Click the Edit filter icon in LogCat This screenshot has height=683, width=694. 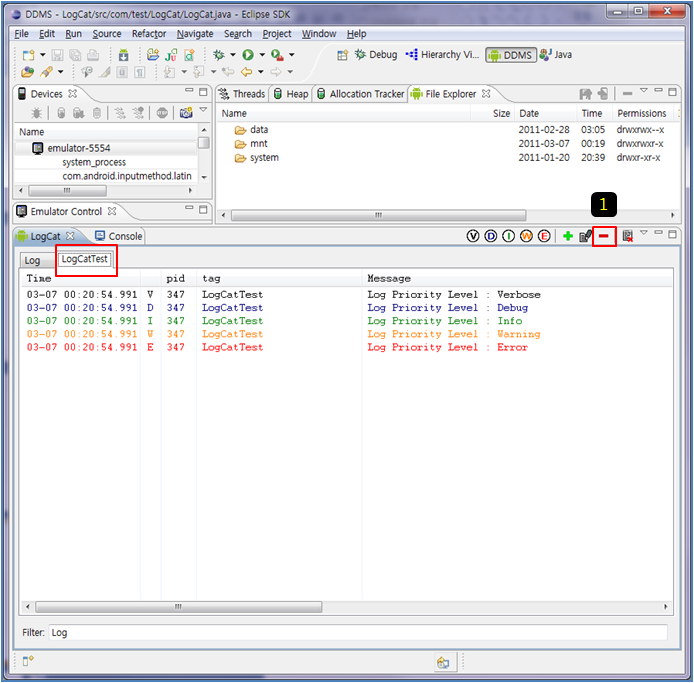click(x=585, y=236)
